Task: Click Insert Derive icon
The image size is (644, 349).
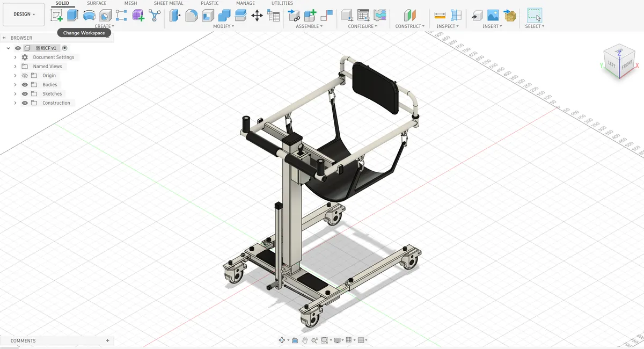Action: tap(477, 16)
